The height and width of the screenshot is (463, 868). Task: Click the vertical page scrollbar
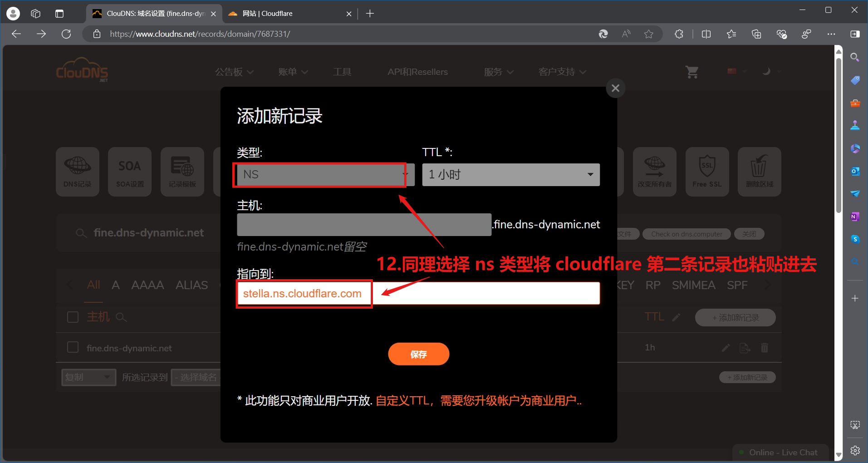[839, 134]
